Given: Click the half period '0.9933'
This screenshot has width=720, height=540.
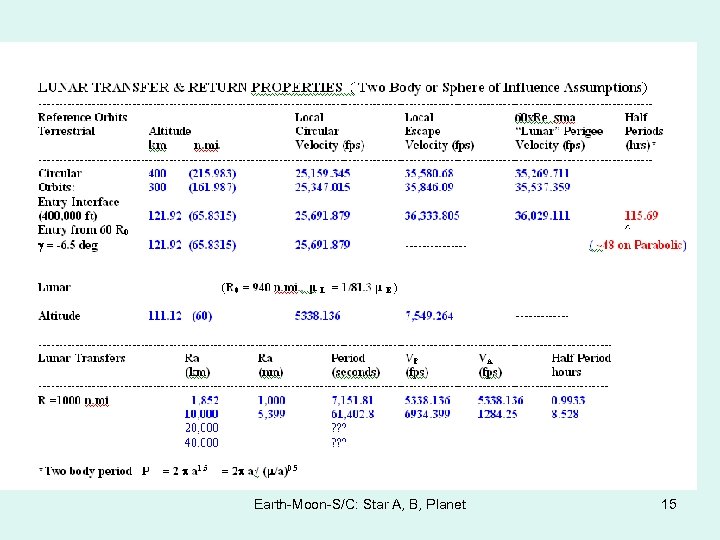Looking at the screenshot, I should (x=568, y=400).
